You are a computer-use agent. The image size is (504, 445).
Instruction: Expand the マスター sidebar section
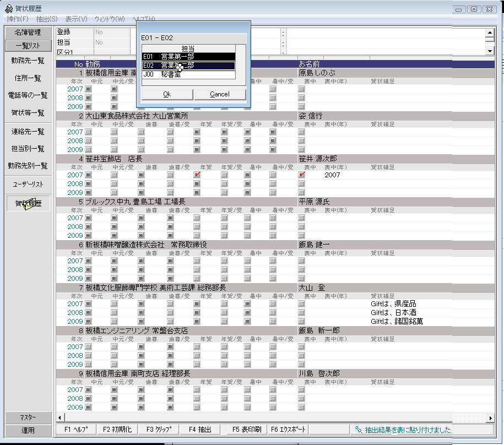[28, 417]
